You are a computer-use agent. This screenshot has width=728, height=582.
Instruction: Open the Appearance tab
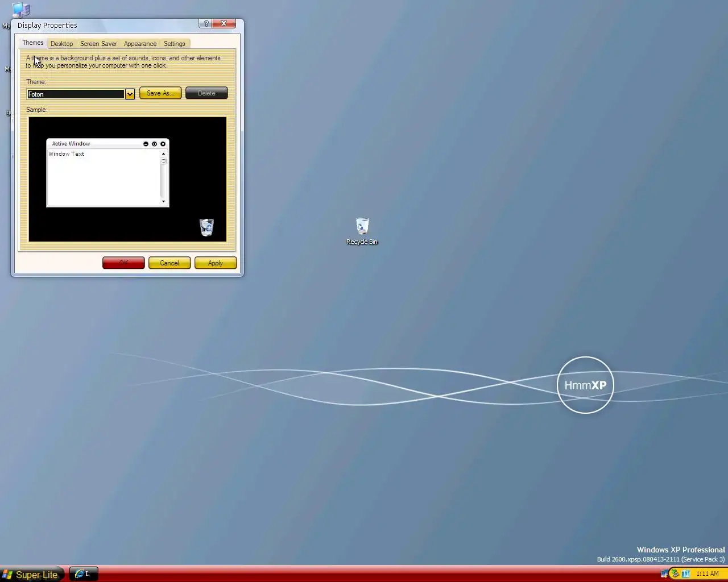(140, 44)
